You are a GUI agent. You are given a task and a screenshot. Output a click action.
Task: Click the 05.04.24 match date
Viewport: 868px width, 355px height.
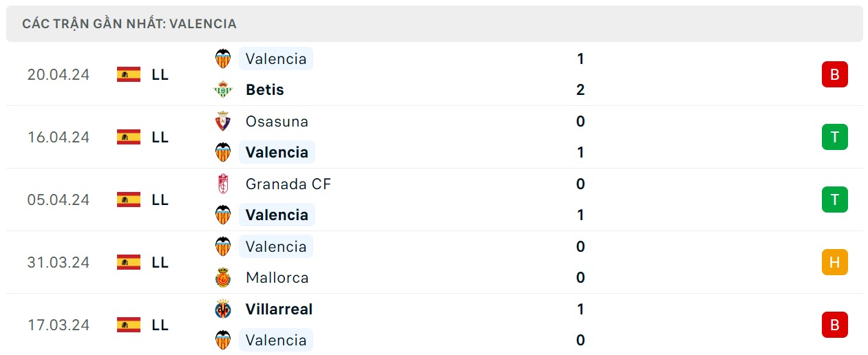[x=59, y=200]
